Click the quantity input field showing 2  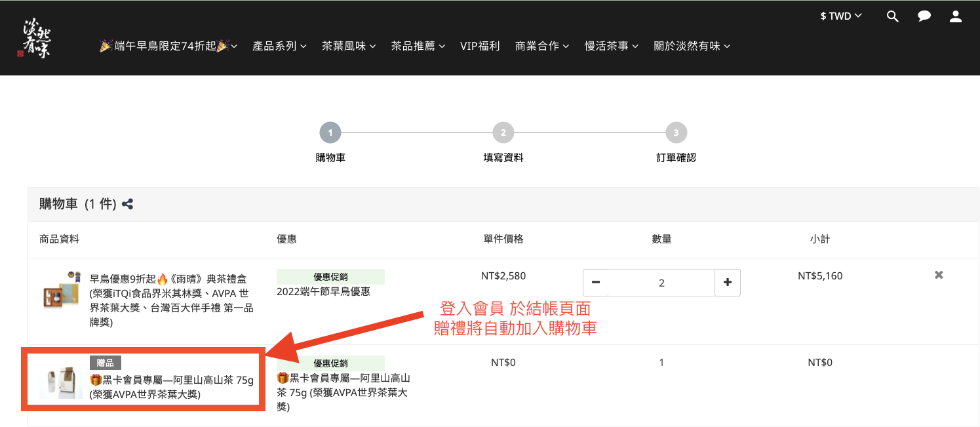click(661, 283)
